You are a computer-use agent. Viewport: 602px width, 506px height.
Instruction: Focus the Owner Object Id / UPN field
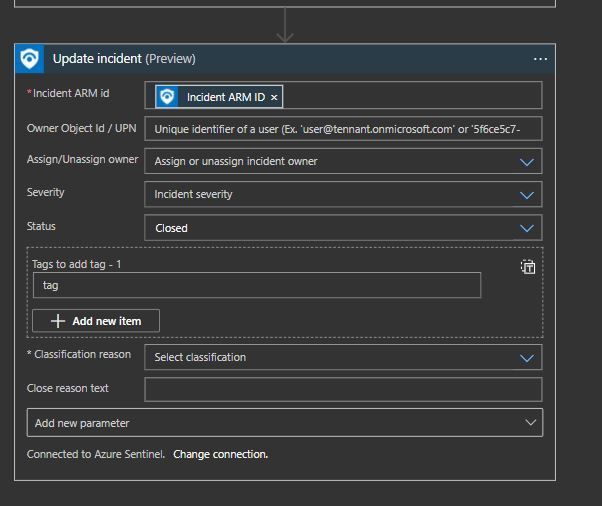[x=342, y=129]
